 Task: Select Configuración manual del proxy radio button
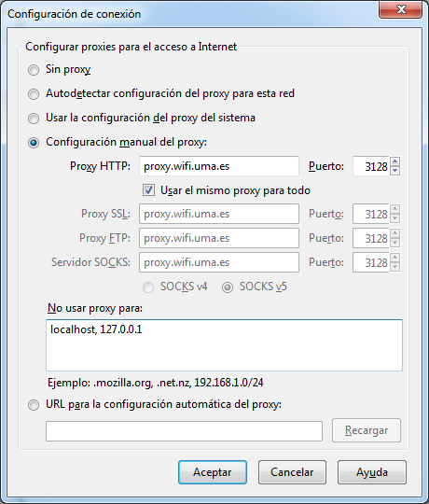[x=34, y=143]
